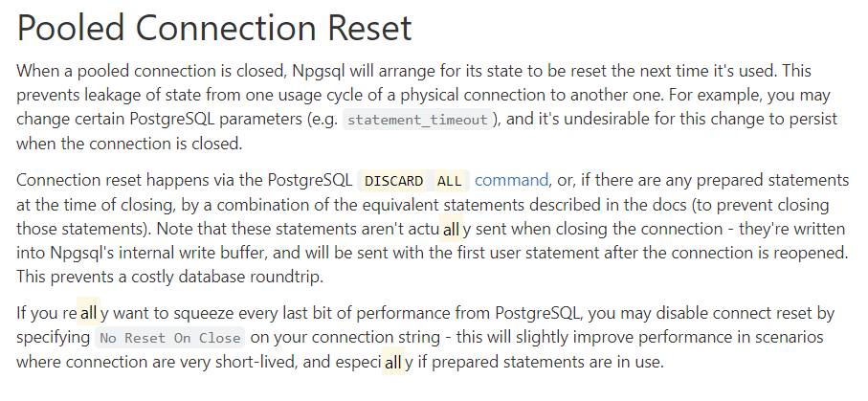The width and height of the screenshot is (868, 401).
Task: Click the No Reset On Close code snippet
Action: [170, 338]
